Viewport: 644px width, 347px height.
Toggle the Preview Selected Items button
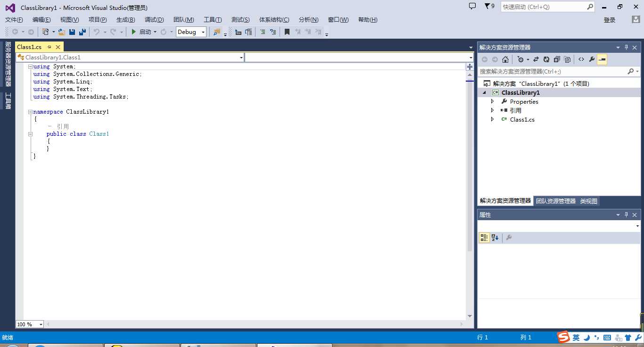[602, 59]
